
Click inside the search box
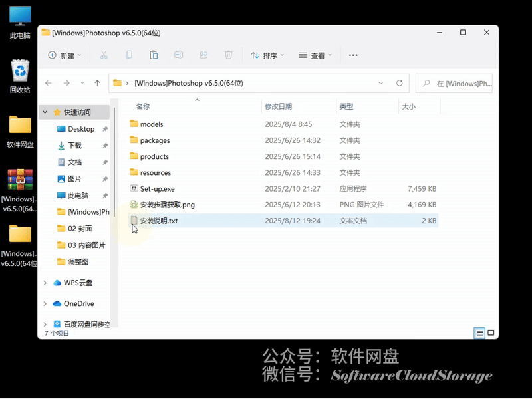[x=454, y=83]
